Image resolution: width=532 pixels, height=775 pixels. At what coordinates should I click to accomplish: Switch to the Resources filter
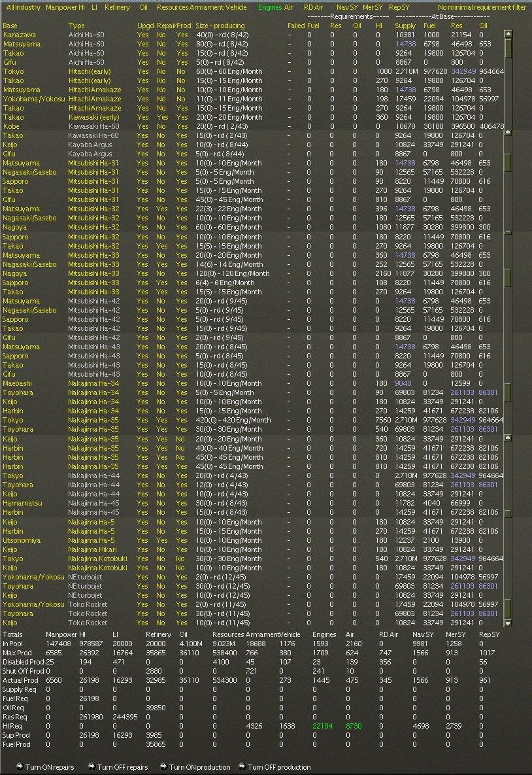173,7
